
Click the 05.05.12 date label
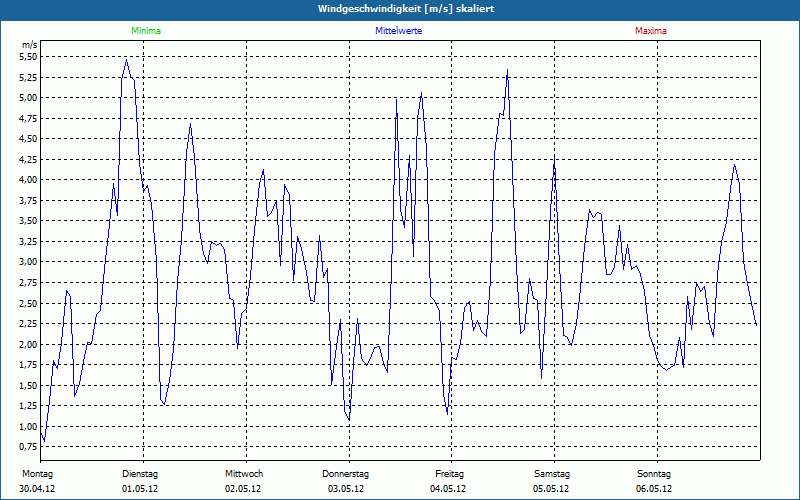(x=551, y=489)
